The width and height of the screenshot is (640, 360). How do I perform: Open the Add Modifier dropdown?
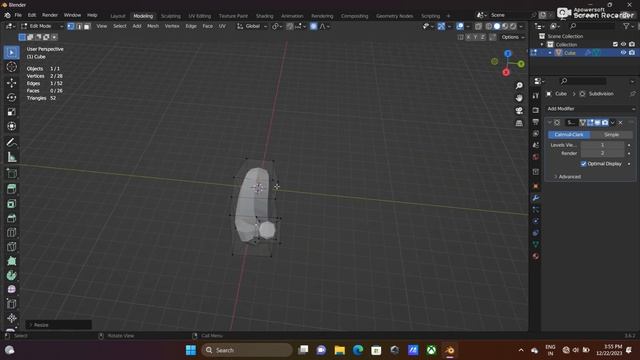(591, 109)
